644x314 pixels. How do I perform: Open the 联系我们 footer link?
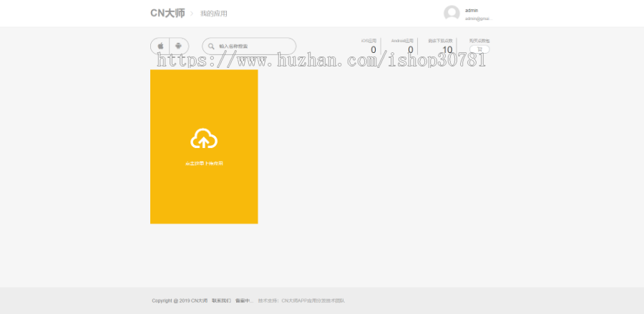(221, 300)
